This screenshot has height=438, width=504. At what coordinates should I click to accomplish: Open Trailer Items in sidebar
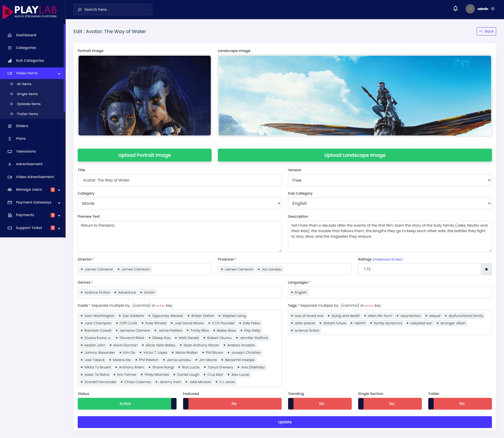tap(27, 114)
